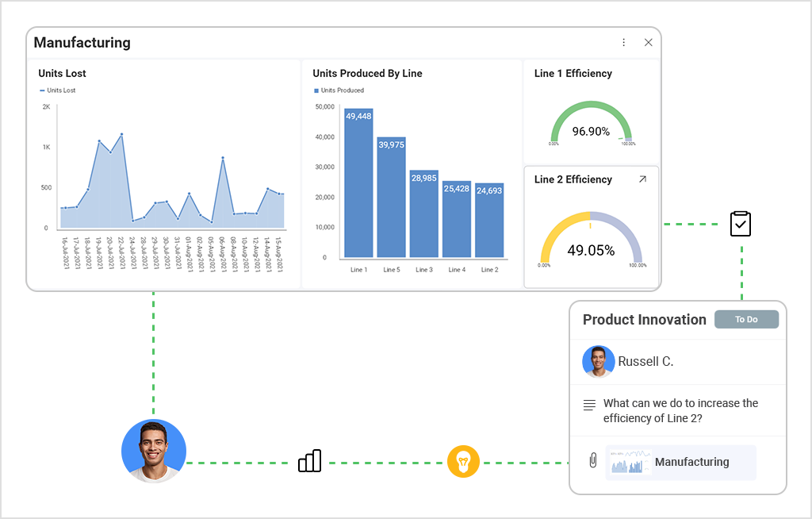Click the Line 4 bar showing 25,428
The width and height of the screenshot is (812, 519).
coord(457,219)
